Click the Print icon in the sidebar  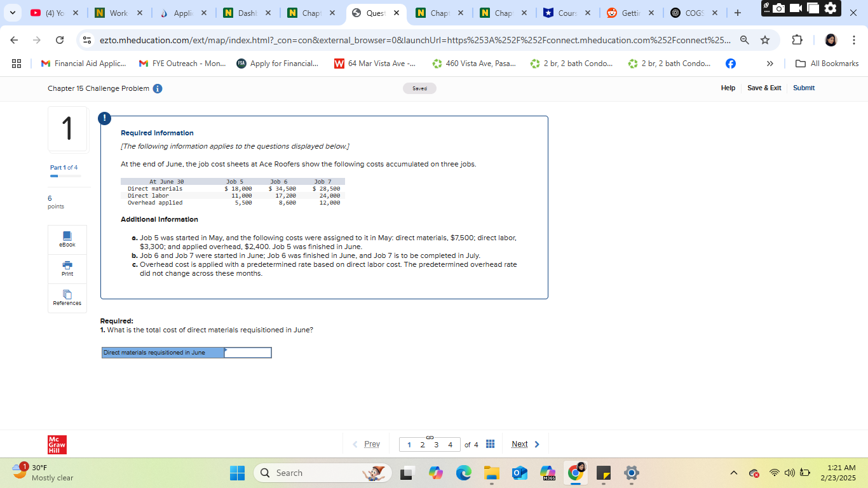point(67,269)
